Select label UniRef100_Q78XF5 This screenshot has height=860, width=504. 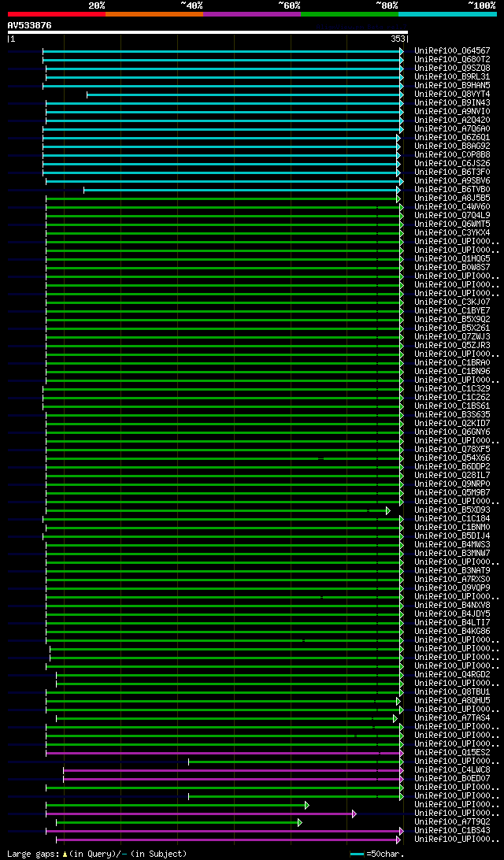click(x=453, y=449)
